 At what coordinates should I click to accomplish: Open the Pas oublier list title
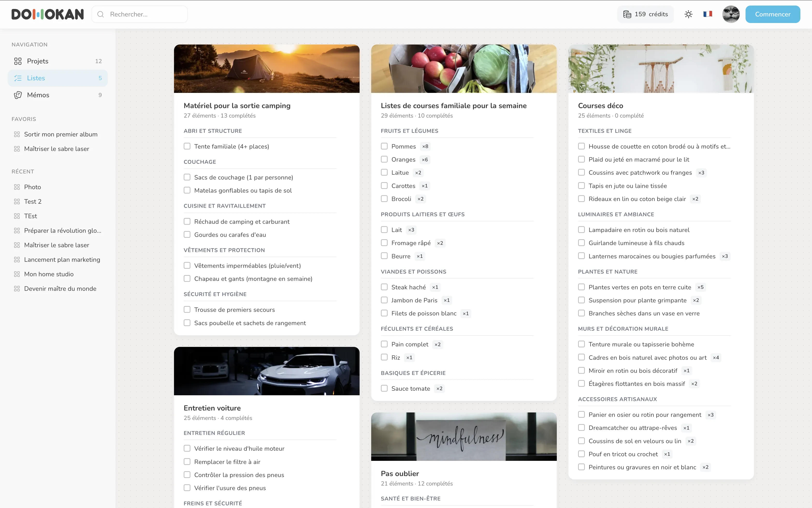pos(400,473)
